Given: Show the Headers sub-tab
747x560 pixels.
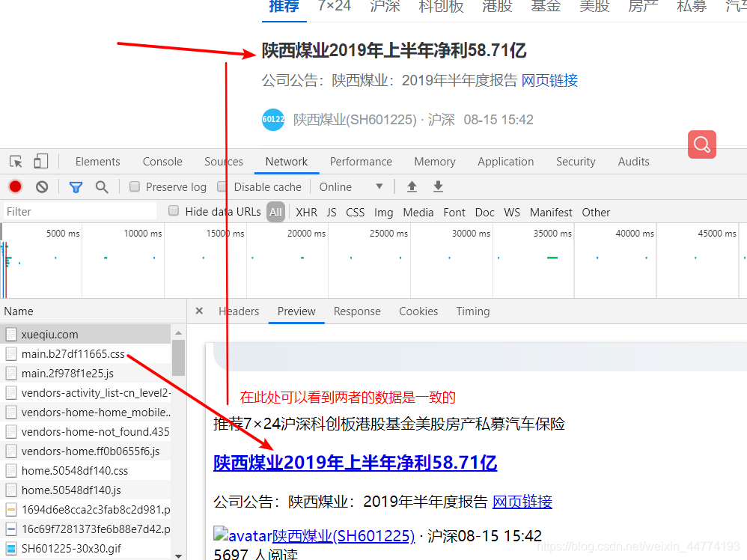Looking at the screenshot, I should (239, 311).
